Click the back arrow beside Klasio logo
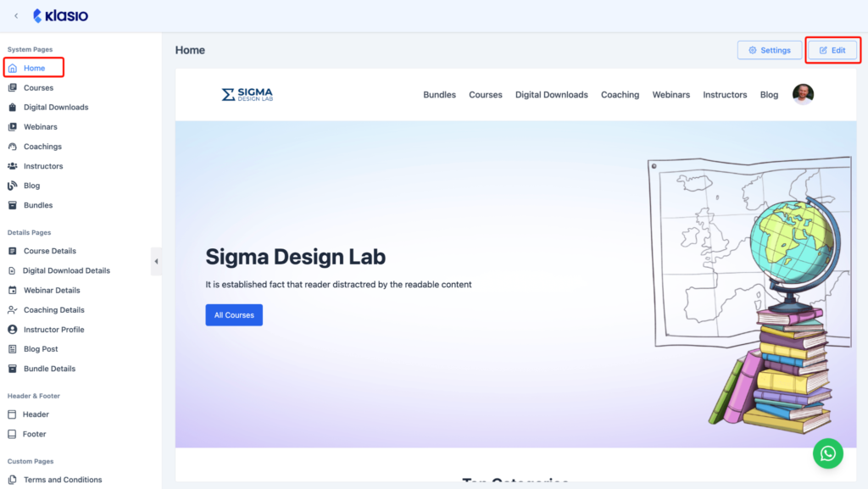Screen dimensions: 868x489 (16, 16)
